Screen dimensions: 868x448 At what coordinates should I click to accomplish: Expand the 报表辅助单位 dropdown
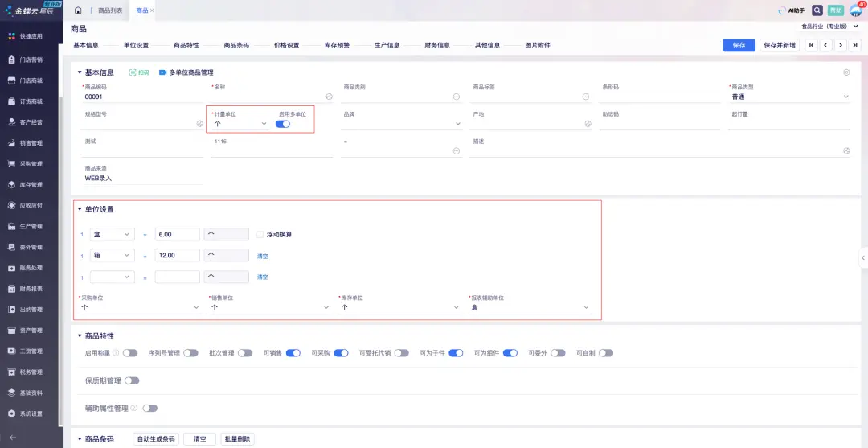[x=586, y=307]
